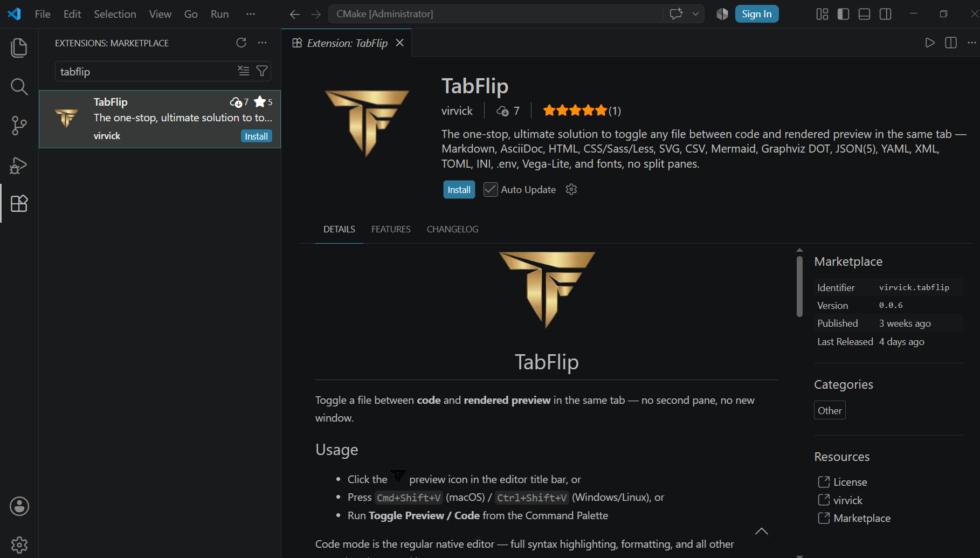Expand the hidden menu bar items

[x=251, y=14]
